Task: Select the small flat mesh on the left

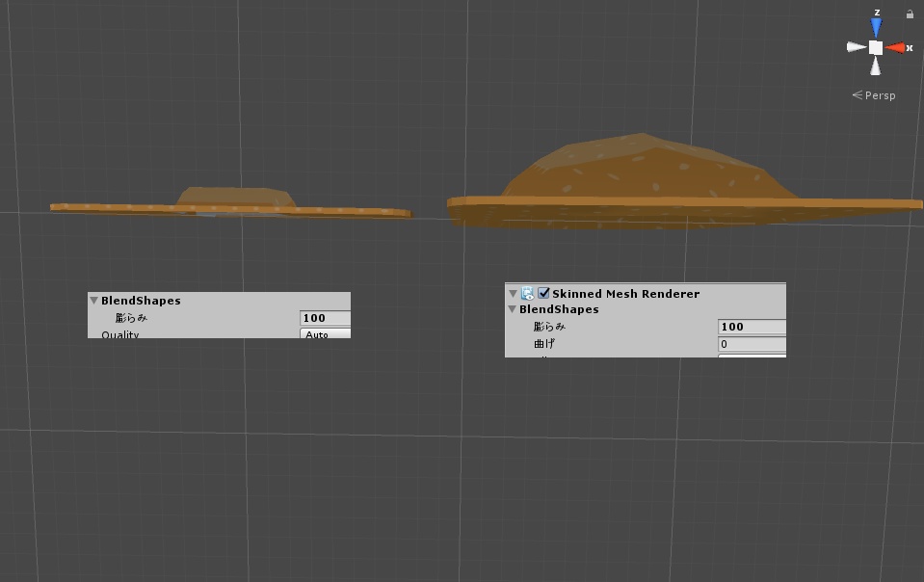Action: pyautogui.click(x=231, y=204)
